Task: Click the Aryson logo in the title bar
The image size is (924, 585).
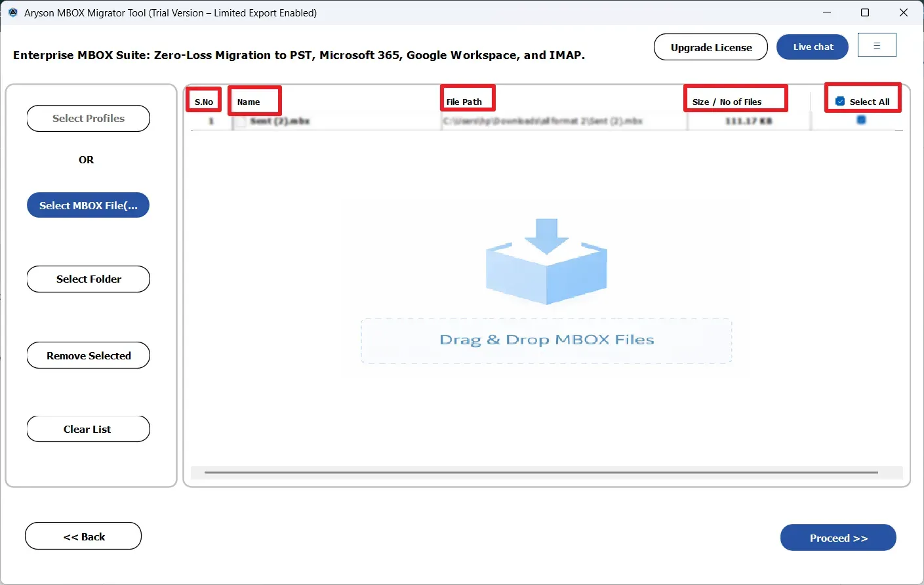Action: pos(12,12)
